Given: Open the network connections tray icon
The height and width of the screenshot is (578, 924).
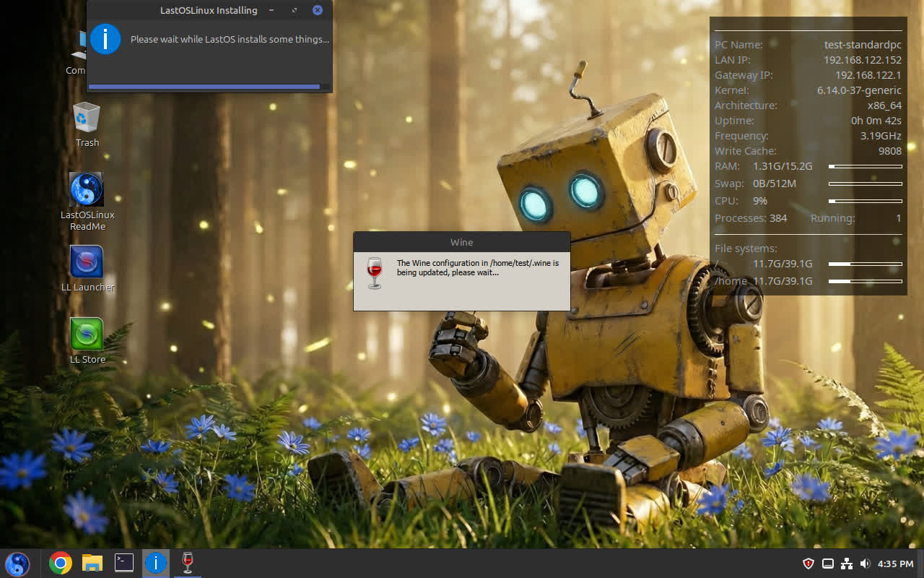Looking at the screenshot, I should [847, 564].
